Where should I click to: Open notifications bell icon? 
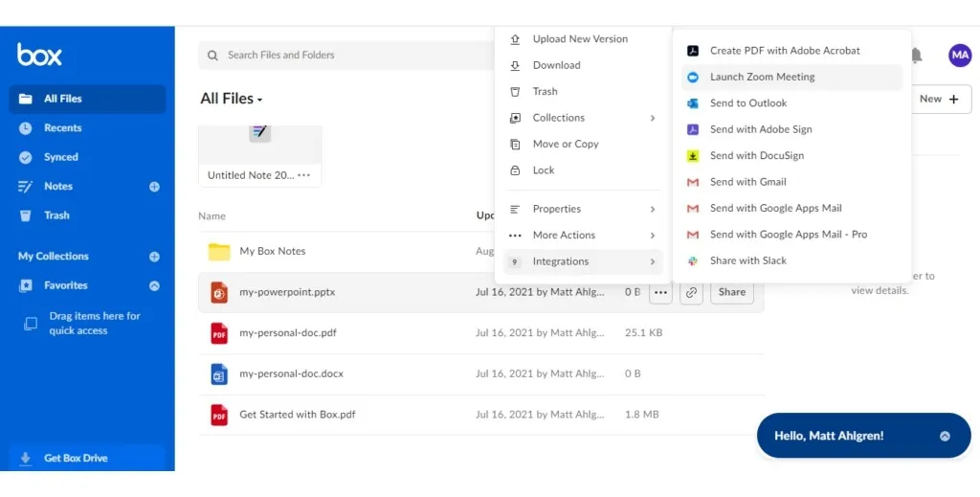tap(917, 55)
